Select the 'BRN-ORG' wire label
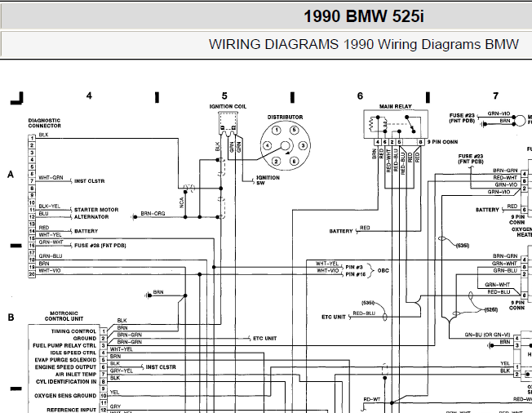Screen dimensions: 532x413 153,214
